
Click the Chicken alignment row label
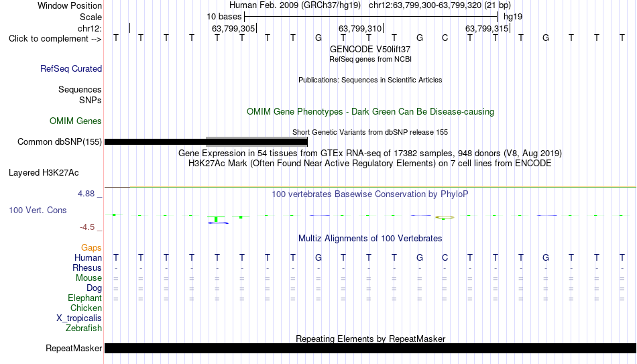86,308
